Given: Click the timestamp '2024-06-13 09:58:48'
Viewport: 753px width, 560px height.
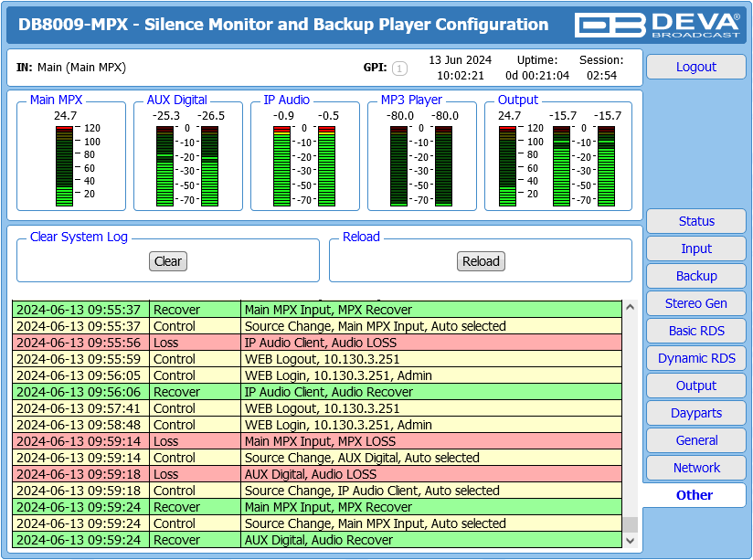Looking at the screenshot, I should [x=79, y=425].
